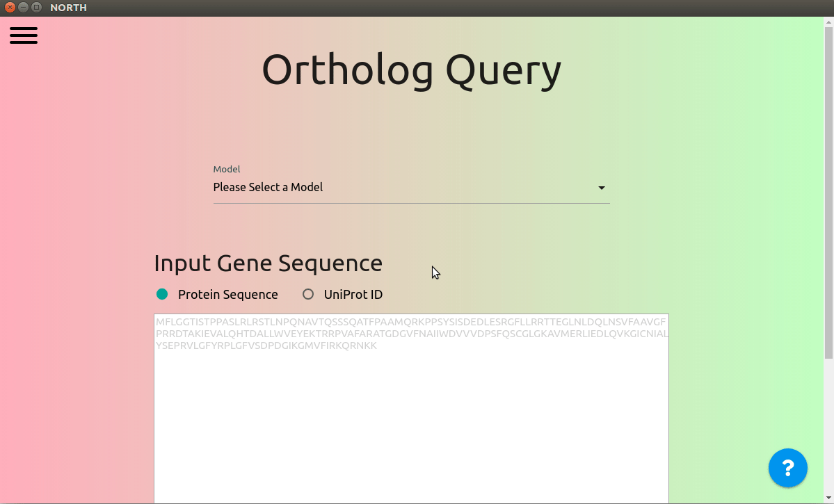Select the UniProt ID radio circle
The image size is (834, 504).
coord(308,294)
